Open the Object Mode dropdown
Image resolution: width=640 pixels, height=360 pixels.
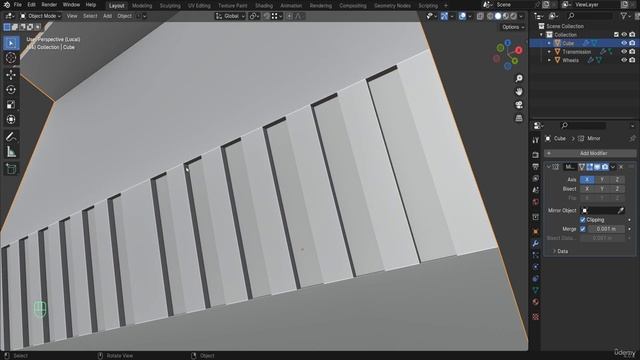click(40, 16)
